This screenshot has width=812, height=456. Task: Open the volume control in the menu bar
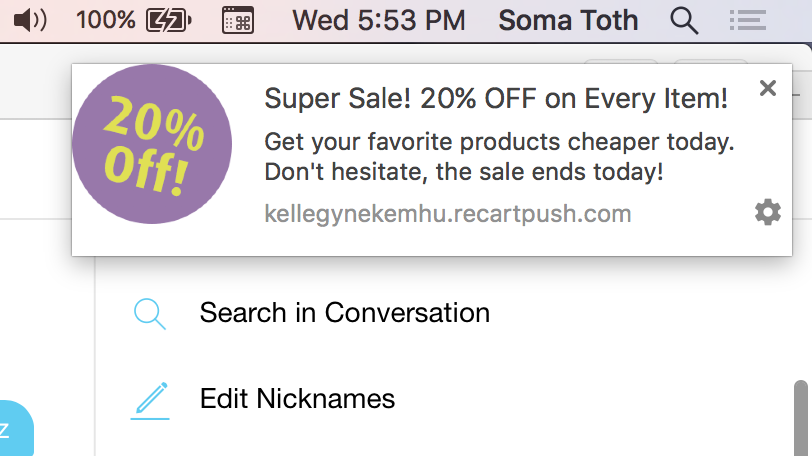tap(30, 21)
